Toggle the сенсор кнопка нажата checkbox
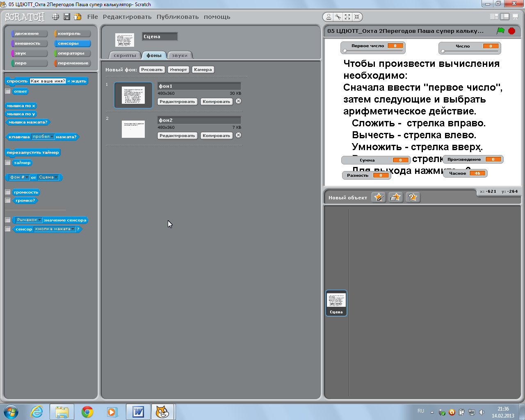Viewport: 525px width, 420px height. (x=7, y=229)
